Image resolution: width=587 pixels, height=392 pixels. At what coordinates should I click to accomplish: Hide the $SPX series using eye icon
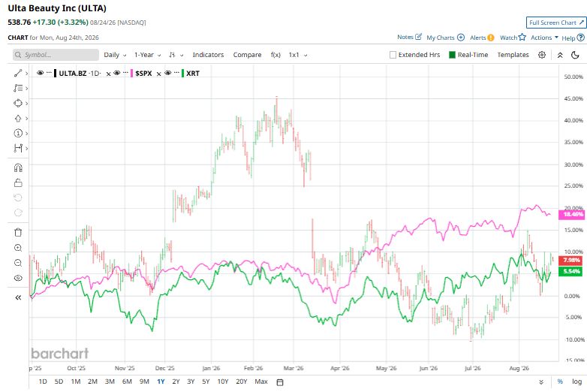(117, 73)
